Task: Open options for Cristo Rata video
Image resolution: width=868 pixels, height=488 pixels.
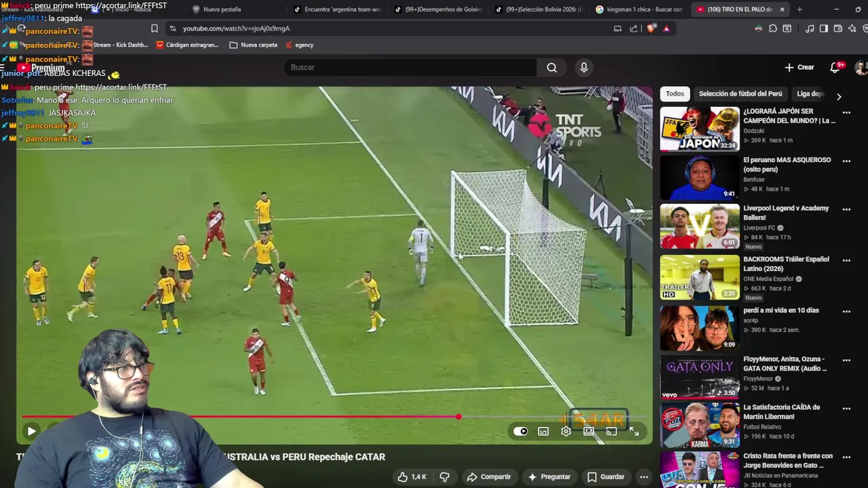Action: click(x=846, y=457)
